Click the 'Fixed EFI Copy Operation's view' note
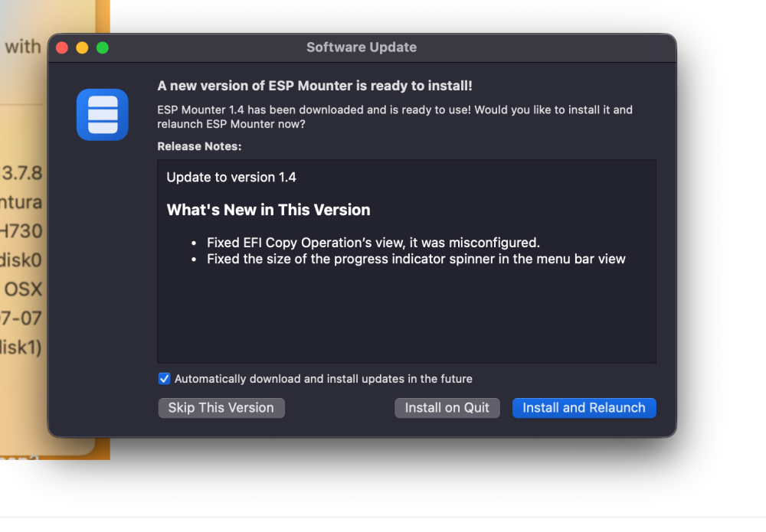Screen dimensions: 766x532 [x=373, y=243]
